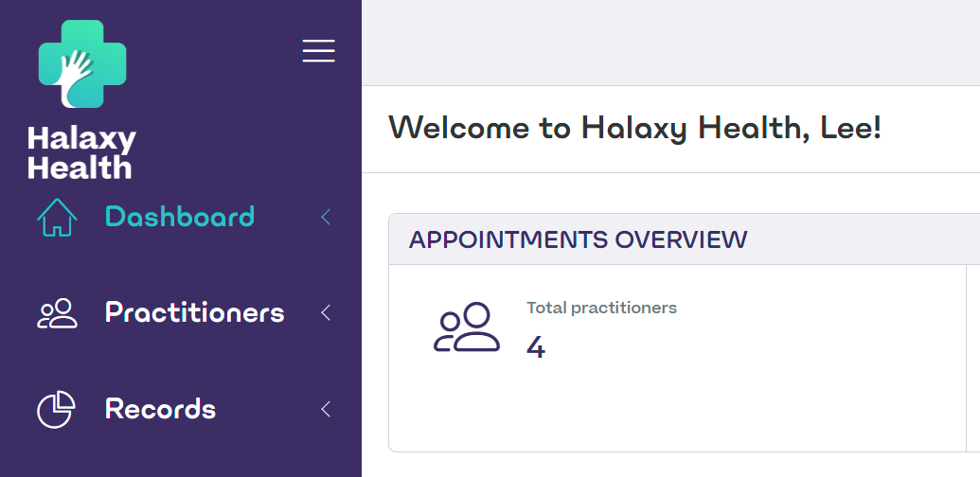Click the Dashboard house icon

pyautogui.click(x=57, y=218)
